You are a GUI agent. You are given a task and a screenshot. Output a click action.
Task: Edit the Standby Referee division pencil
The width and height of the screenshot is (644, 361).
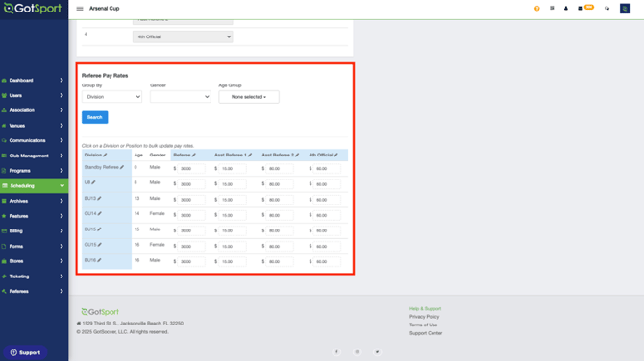pyautogui.click(x=122, y=167)
